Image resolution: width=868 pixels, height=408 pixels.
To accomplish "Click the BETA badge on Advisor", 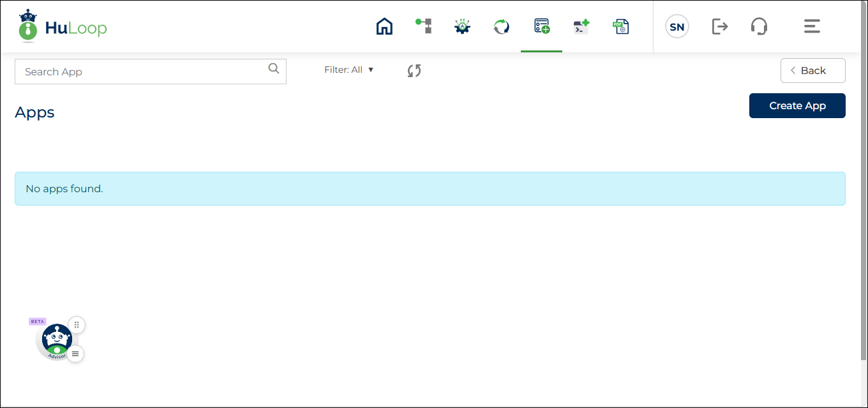I will coord(38,321).
